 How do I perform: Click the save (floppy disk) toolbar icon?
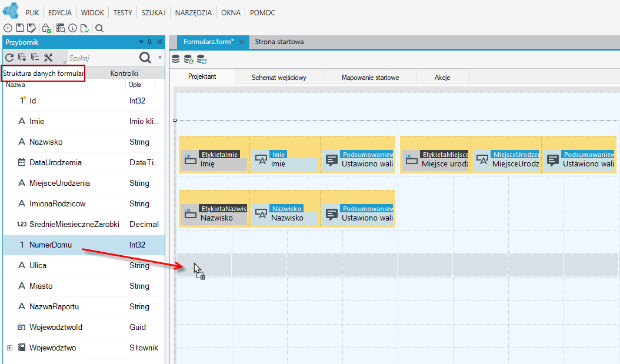pyautogui.click(x=20, y=28)
